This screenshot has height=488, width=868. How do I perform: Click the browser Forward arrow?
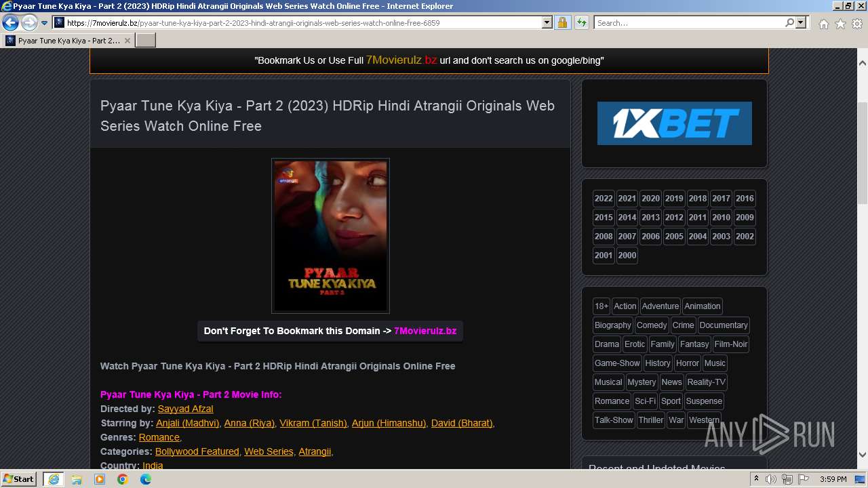click(x=29, y=23)
